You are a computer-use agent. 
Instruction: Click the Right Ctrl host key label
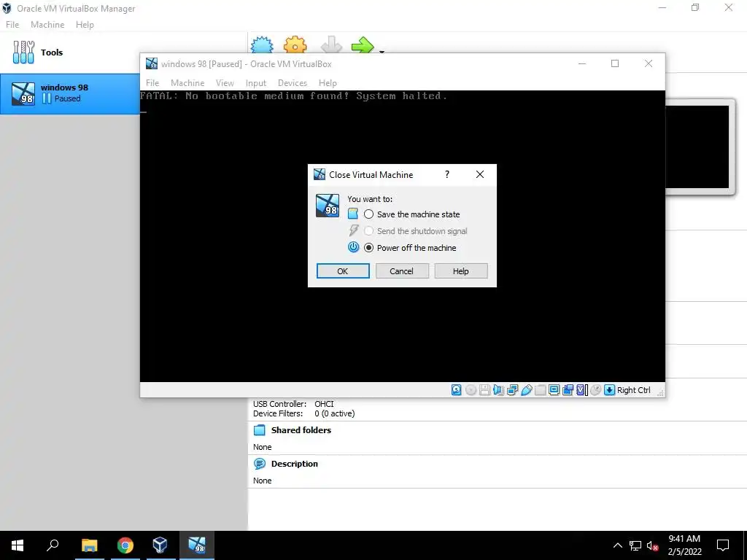[634, 390]
